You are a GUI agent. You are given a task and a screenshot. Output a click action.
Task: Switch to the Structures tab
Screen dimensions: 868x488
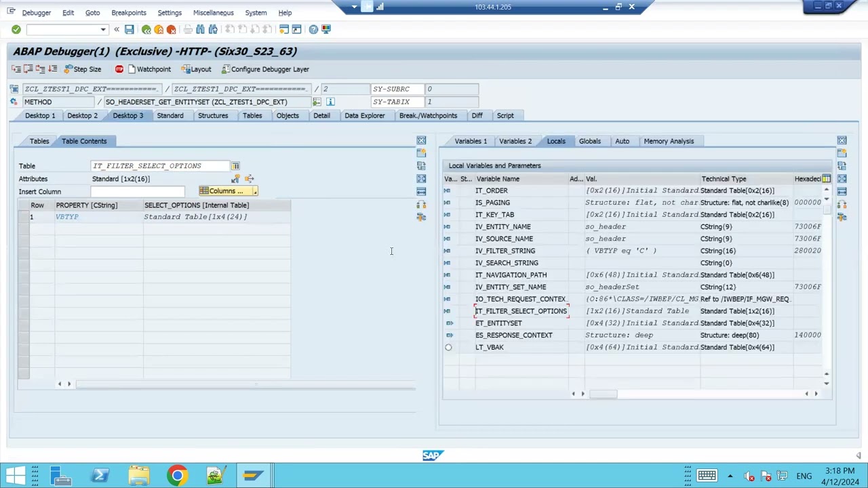(x=213, y=115)
